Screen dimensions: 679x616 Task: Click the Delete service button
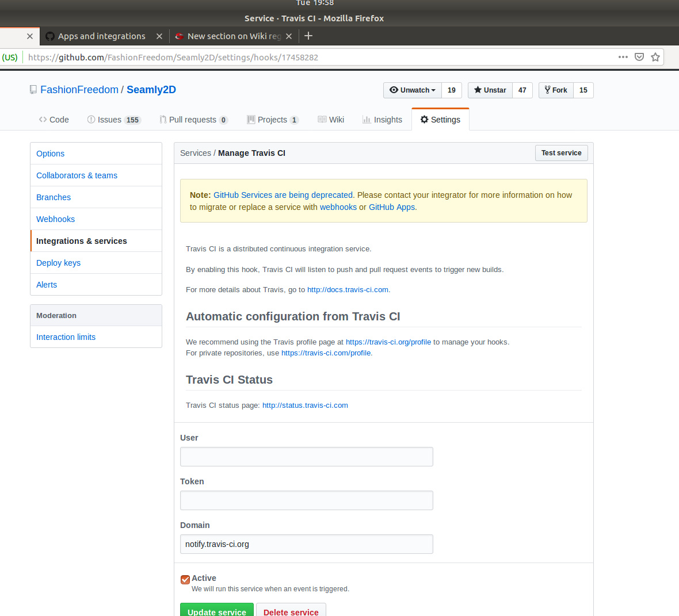click(x=291, y=611)
